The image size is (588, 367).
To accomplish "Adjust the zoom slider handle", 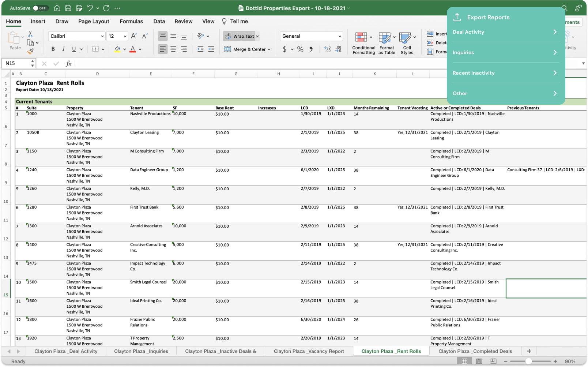I will coord(528,361).
